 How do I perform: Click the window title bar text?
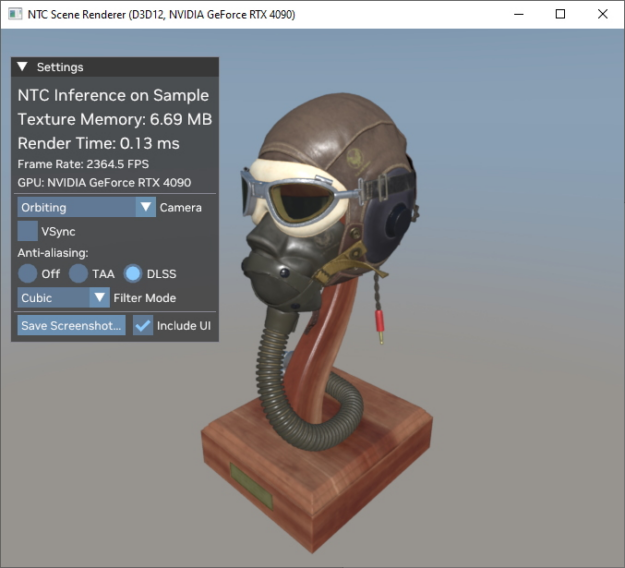click(160, 15)
